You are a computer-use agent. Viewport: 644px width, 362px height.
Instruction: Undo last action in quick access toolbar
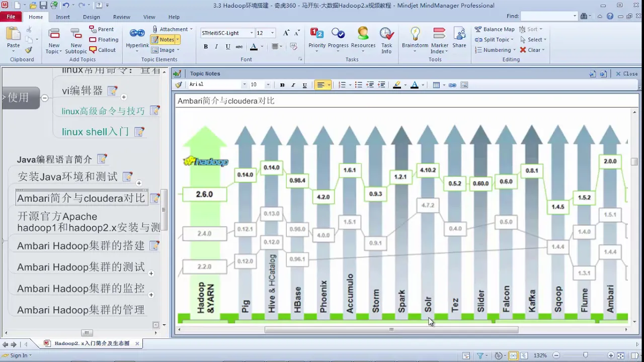click(66, 6)
